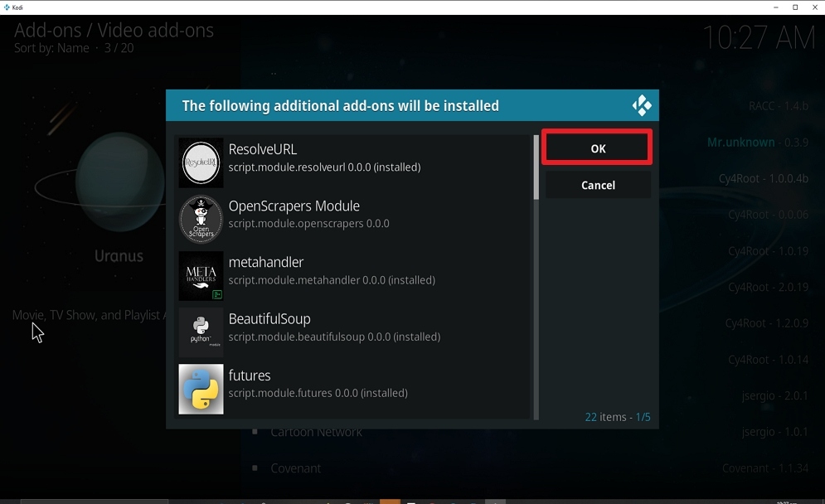Select the BeautifulSoup python icon

pos(201,332)
